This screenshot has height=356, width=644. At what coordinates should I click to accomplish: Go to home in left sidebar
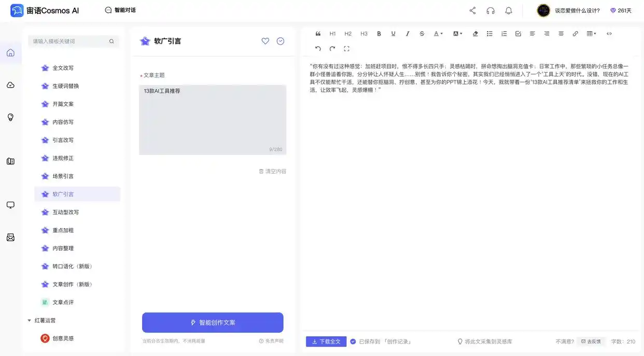coord(10,53)
